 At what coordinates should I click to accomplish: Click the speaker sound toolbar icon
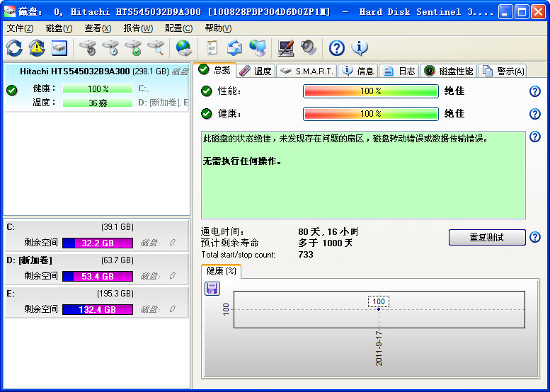point(308,48)
